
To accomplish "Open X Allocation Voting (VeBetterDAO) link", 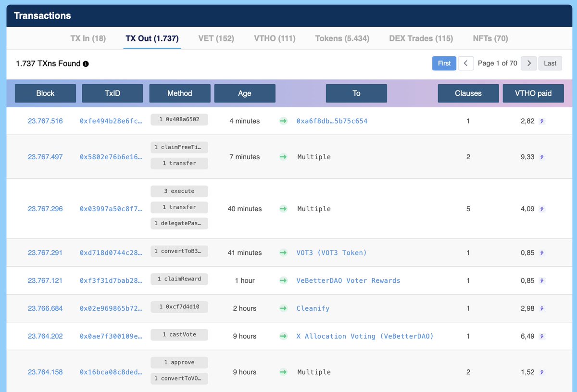I will click(365, 336).
